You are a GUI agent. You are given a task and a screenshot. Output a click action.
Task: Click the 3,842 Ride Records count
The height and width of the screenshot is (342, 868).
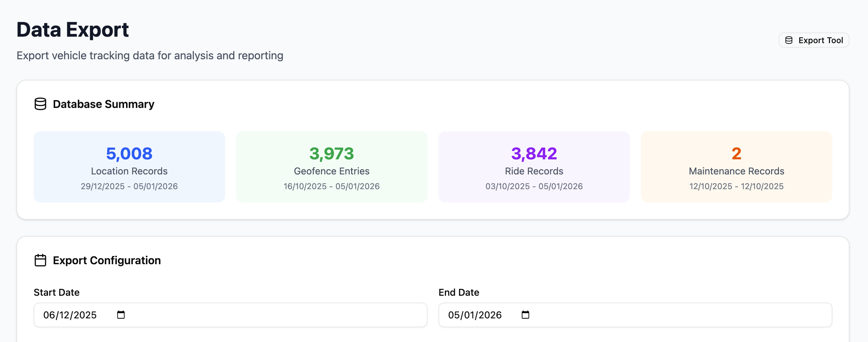click(x=534, y=154)
